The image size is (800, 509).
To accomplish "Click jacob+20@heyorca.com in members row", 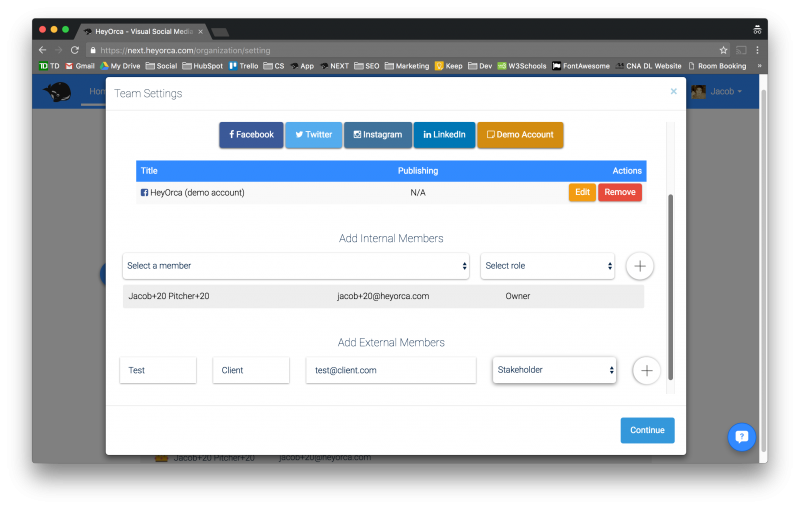I will coord(383,296).
